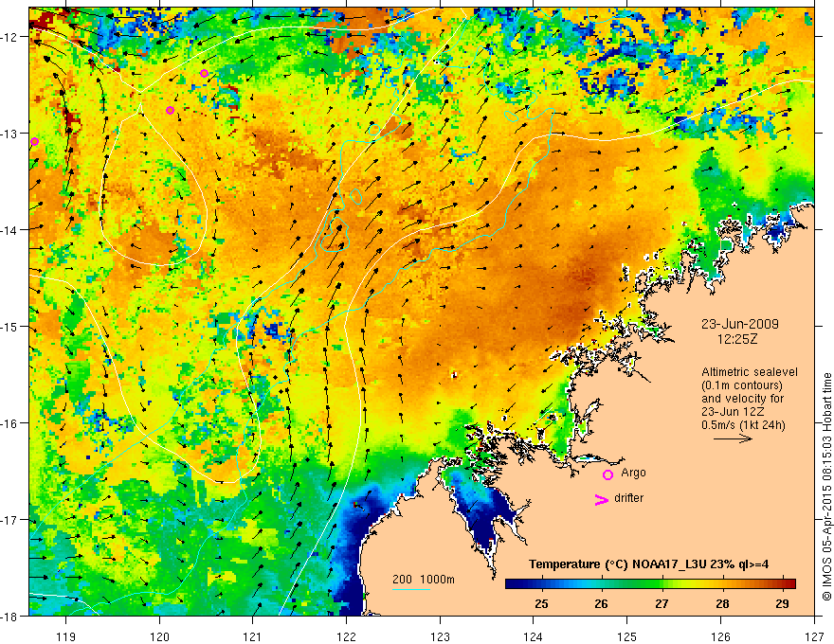The height and width of the screenshot is (644, 834).
Task: Click the '200 1000m' depth contour label
Action: tap(424, 580)
